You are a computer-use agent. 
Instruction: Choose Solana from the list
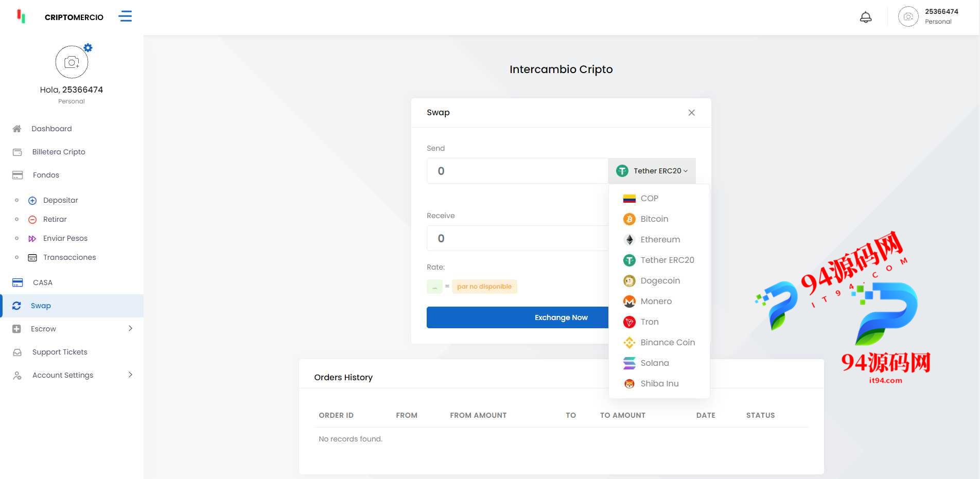(x=659, y=363)
